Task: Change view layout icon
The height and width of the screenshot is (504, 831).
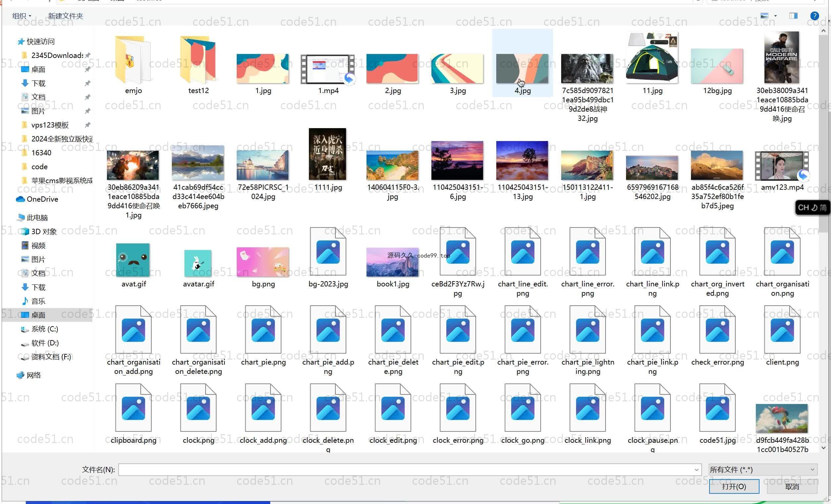Action: tap(764, 16)
